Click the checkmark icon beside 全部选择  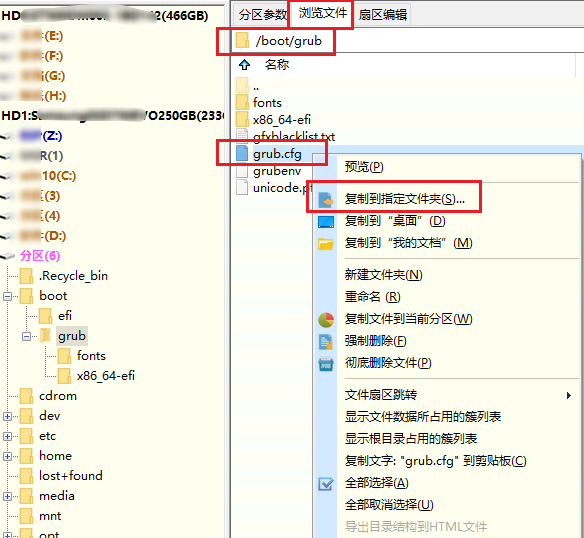click(x=326, y=484)
